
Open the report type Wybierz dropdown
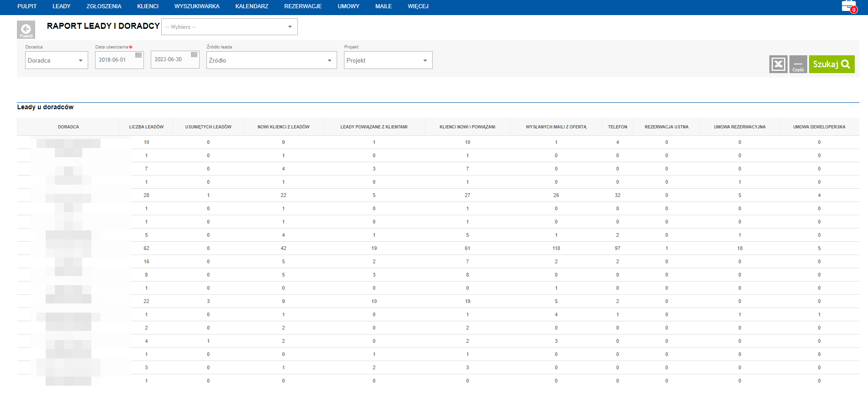coord(229,27)
